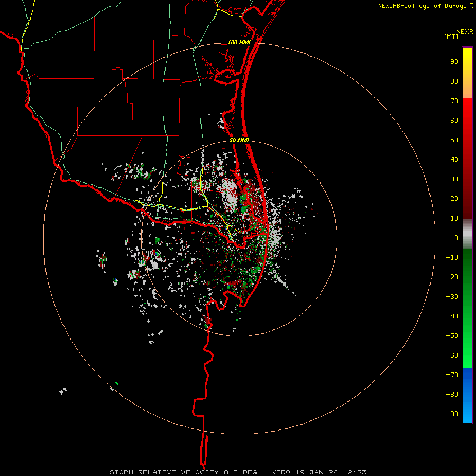Screen dimensions: 476x476
Task: Click the -90 value on the velocity scale
Action: 452,414
